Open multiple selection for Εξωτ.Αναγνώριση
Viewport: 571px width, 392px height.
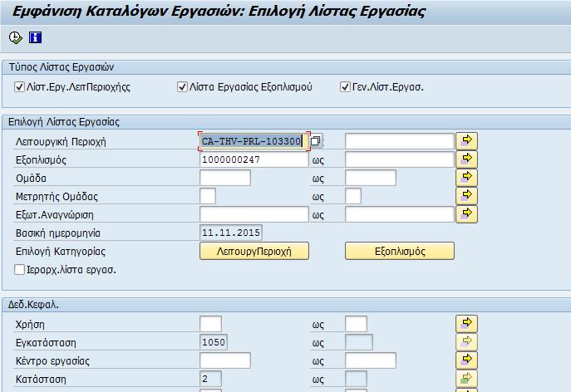point(466,214)
